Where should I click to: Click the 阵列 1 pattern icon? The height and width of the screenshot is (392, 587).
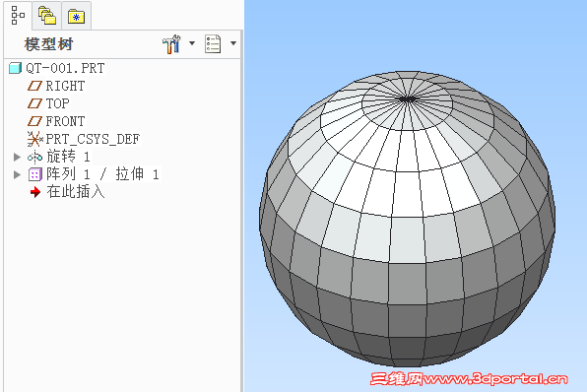pos(35,174)
